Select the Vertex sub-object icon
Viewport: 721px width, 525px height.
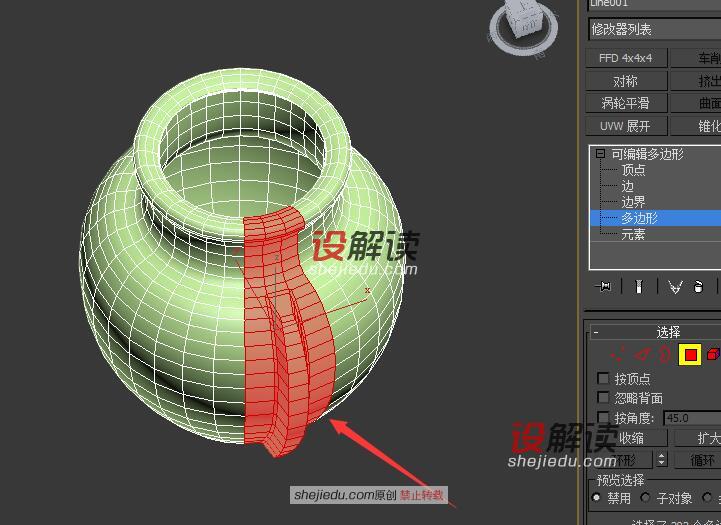(x=617, y=354)
